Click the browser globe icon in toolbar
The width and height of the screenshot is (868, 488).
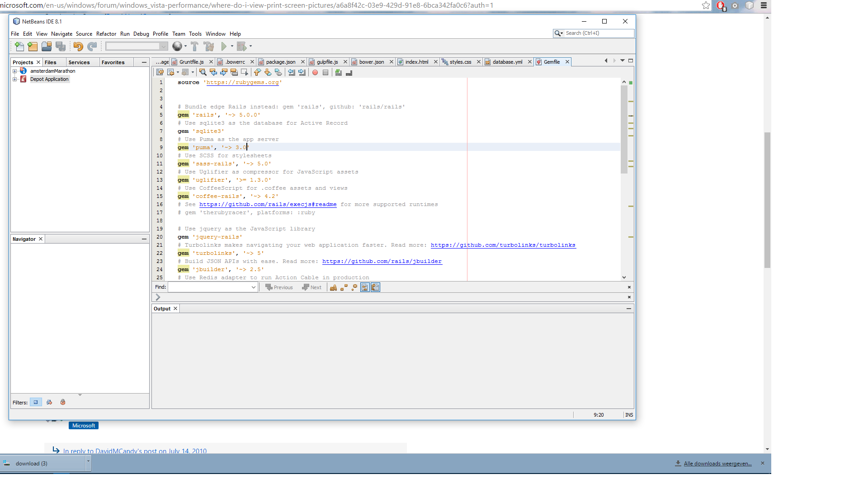click(177, 46)
